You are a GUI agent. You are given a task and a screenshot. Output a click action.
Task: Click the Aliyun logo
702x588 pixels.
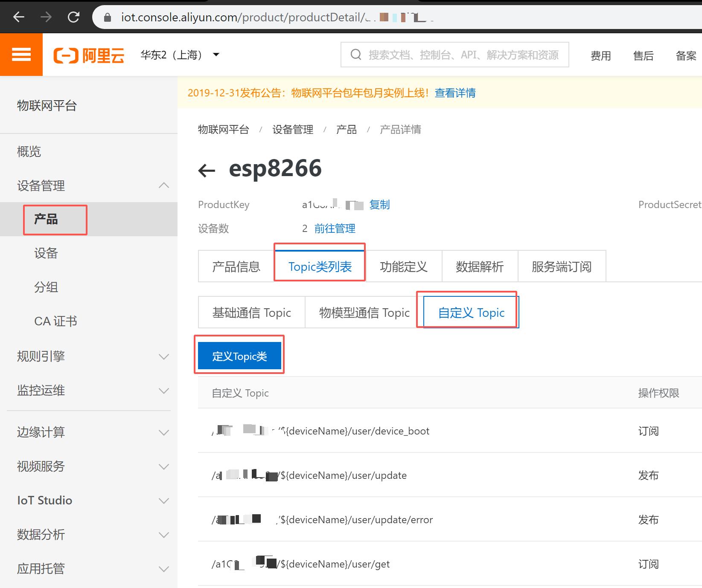pyautogui.click(x=88, y=55)
